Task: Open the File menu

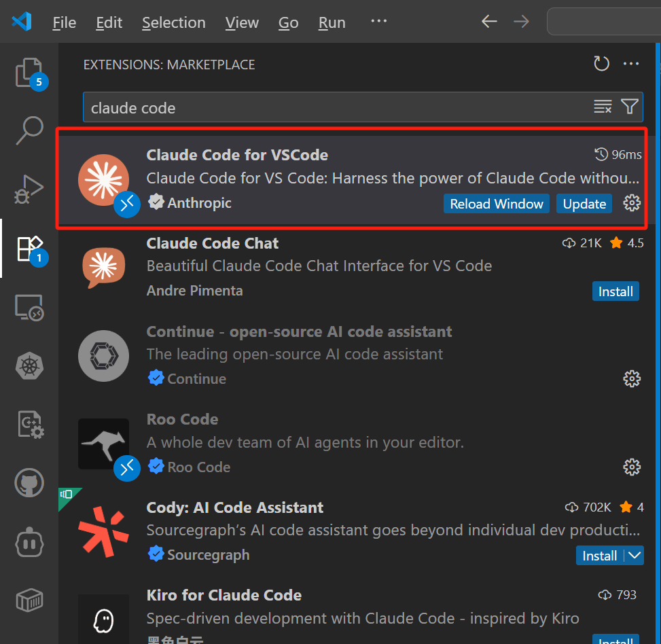Action: point(64,22)
